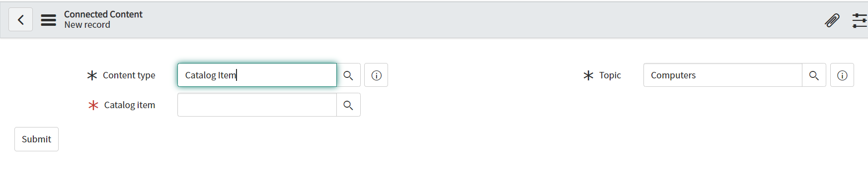Open lookup search for Catalog item field
Image resolution: width=868 pixels, height=193 pixels.
[x=348, y=105]
